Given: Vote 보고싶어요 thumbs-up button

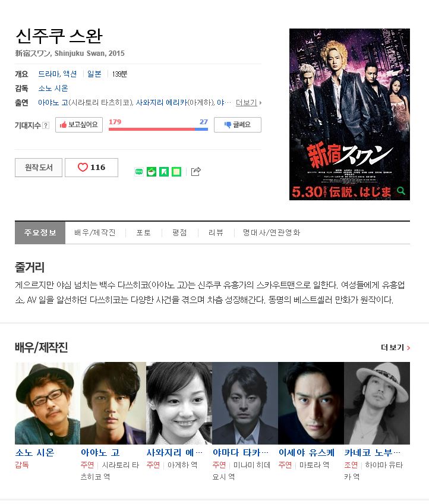Looking at the screenshot, I should pos(79,125).
